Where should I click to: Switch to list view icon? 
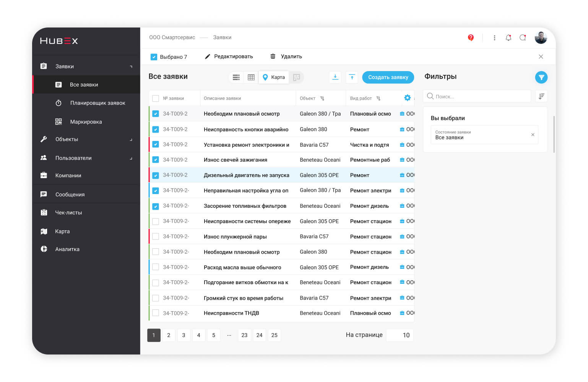click(236, 77)
